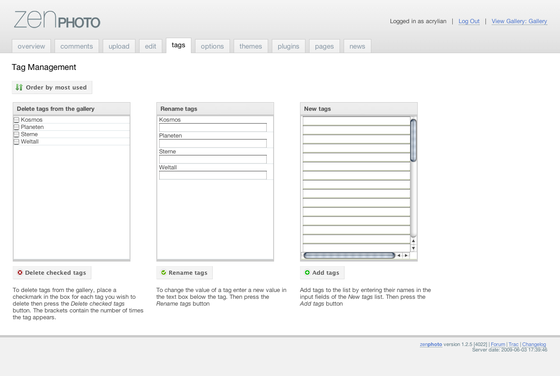
Task: Open the Forum footer link
Action: (498, 344)
